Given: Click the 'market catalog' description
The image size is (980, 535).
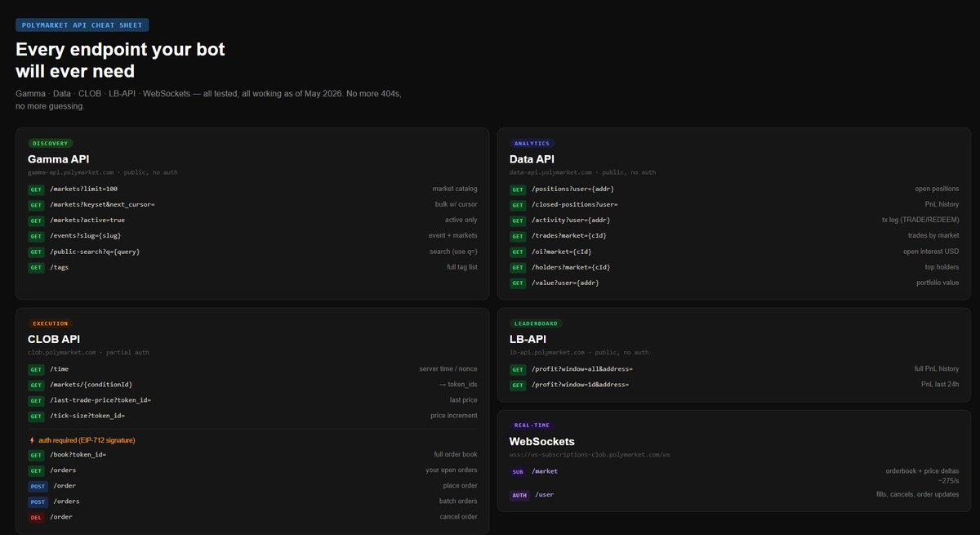Looking at the screenshot, I should tap(455, 189).
